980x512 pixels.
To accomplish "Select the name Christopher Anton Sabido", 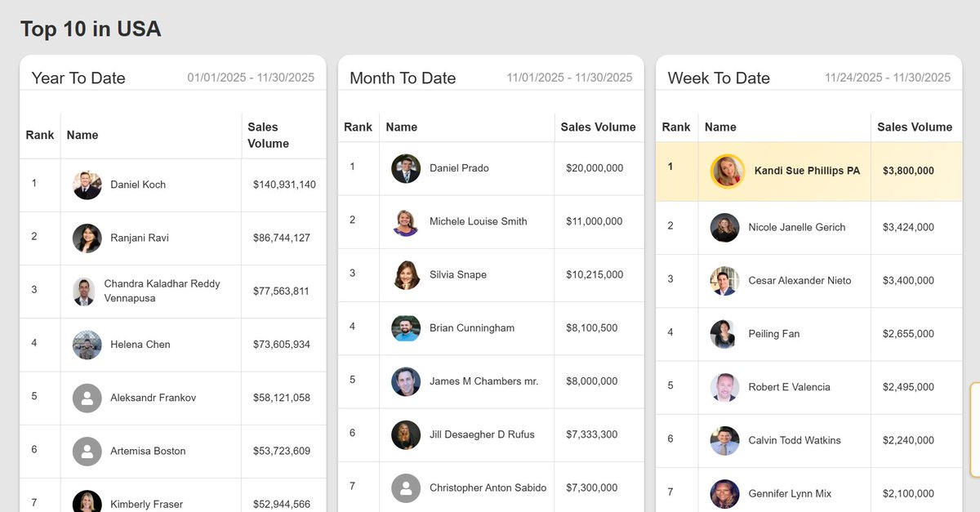I will point(488,488).
